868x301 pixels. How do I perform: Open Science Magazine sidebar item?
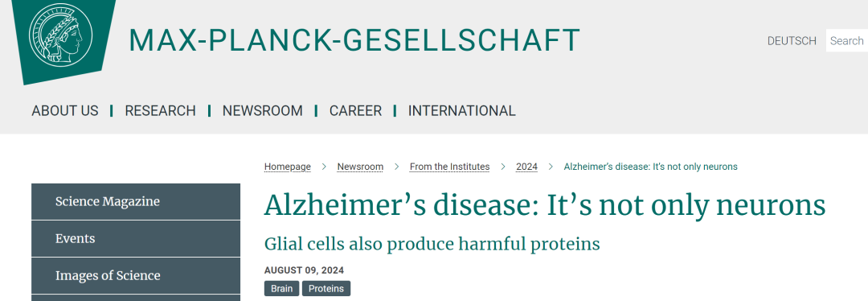pyautogui.click(x=136, y=202)
